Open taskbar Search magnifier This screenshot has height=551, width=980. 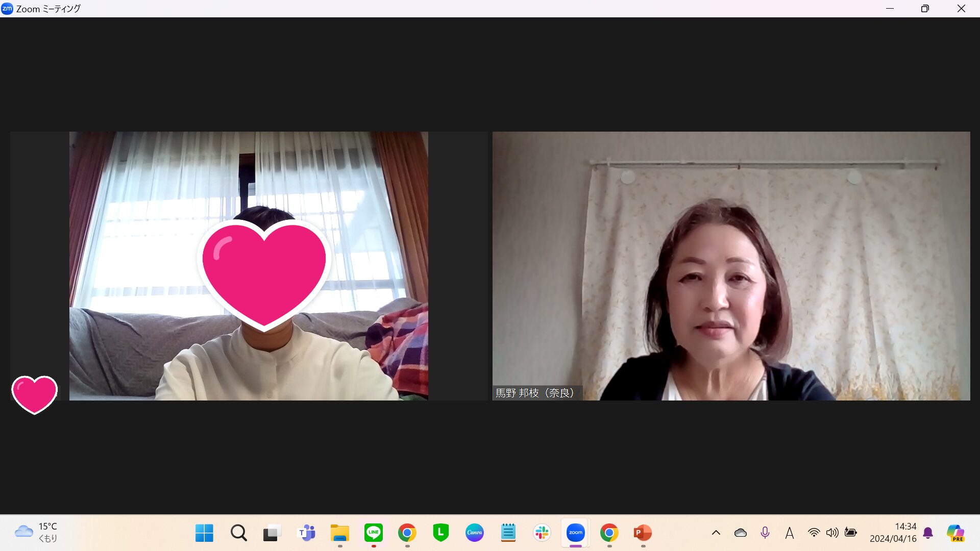coord(238,533)
